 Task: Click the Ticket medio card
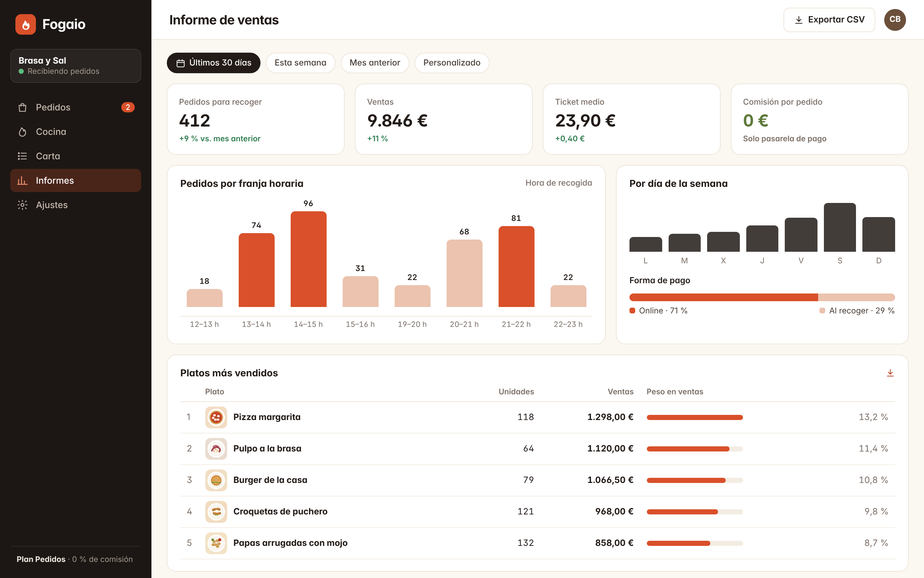(x=631, y=119)
